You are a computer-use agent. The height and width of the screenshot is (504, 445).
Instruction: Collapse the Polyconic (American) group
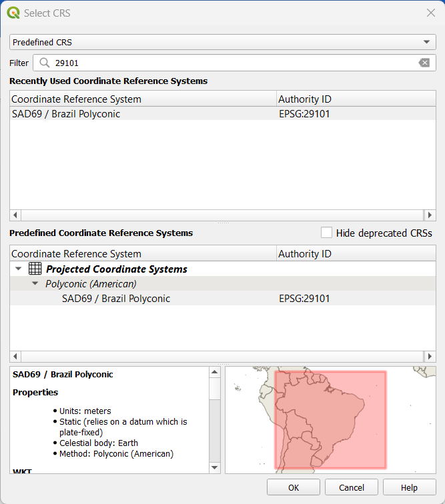[x=35, y=284]
